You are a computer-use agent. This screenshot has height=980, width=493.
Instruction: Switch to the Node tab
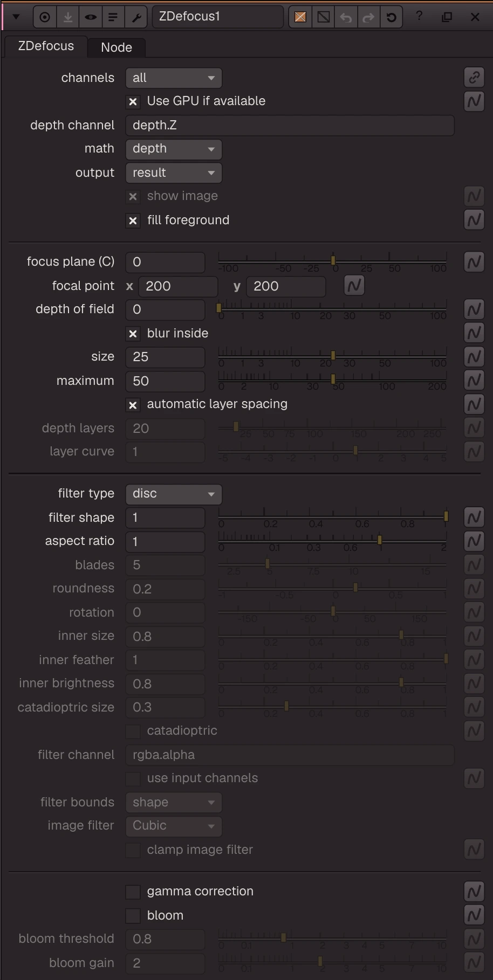pos(117,47)
